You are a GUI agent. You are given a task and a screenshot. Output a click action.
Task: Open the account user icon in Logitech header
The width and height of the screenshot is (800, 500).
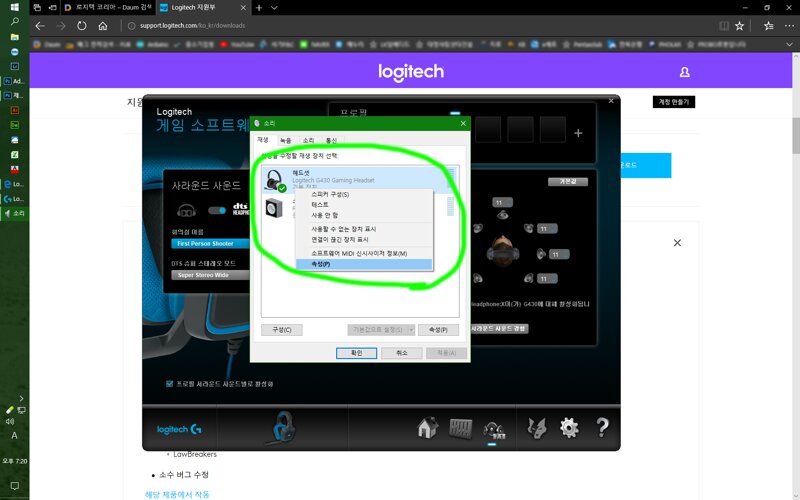coord(685,72)
